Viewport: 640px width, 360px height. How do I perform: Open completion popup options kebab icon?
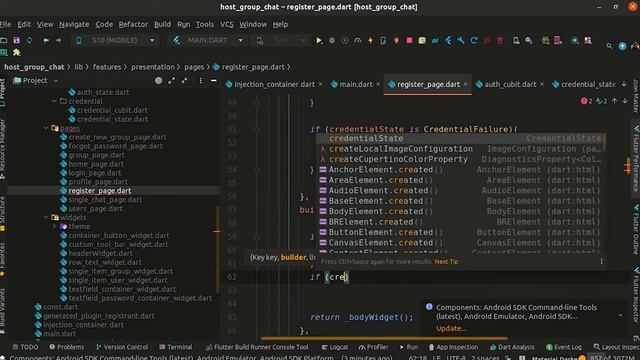pyautogui.click(x=601, y=261)
